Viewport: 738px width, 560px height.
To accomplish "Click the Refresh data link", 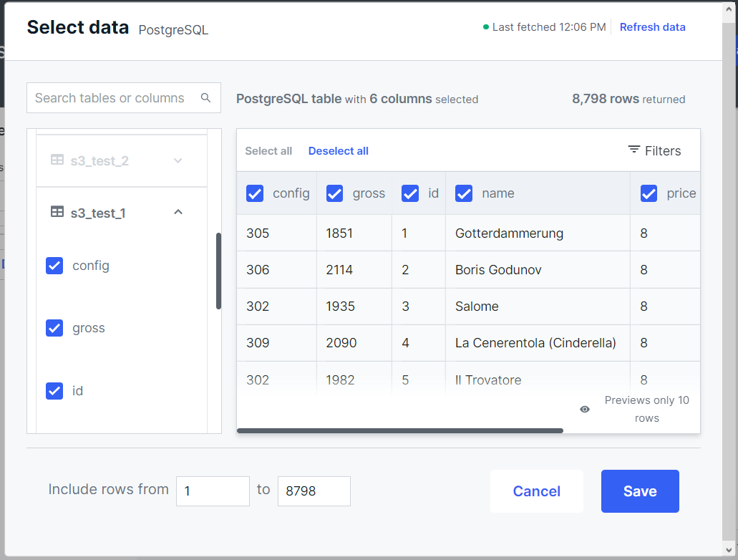I will coord(652,26).
